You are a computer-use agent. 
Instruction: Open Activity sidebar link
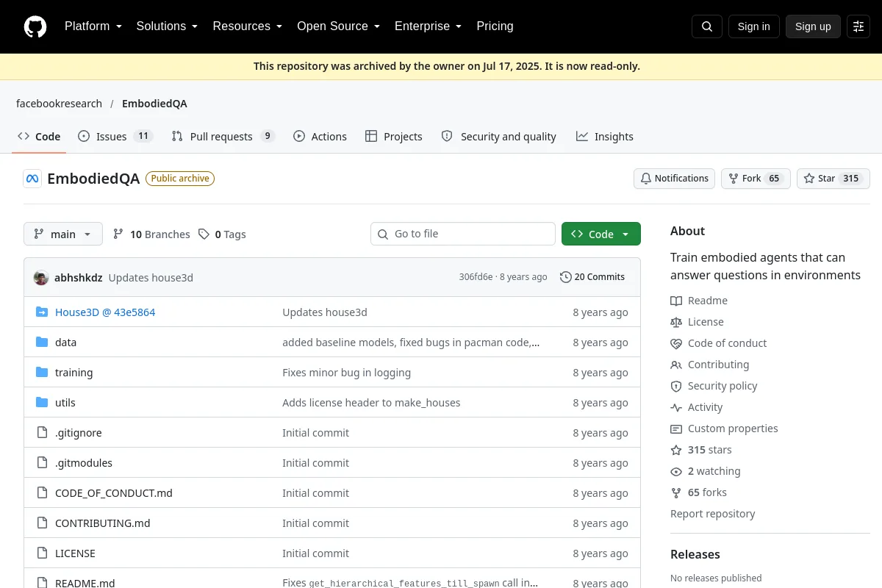(696, 407)
